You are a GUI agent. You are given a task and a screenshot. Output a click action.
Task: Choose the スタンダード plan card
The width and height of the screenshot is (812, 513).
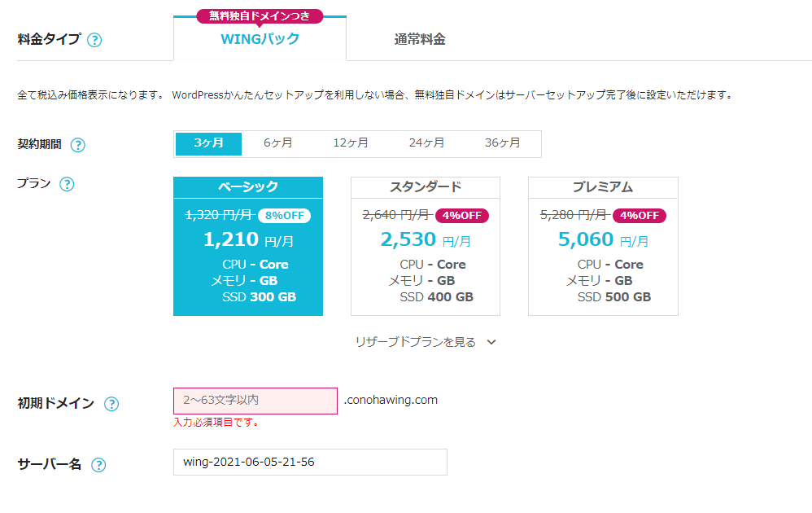(x=426, y=246)
